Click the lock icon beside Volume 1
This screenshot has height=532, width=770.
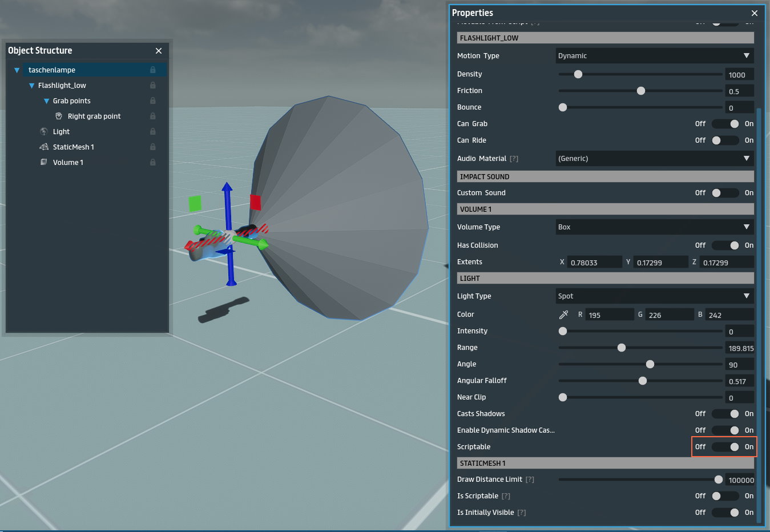click(153, 162)
